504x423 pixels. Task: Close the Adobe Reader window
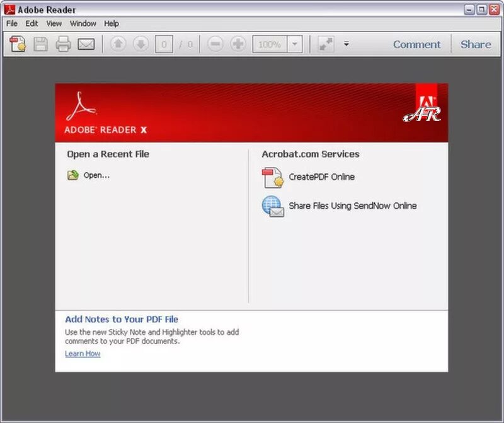[494, 9]
